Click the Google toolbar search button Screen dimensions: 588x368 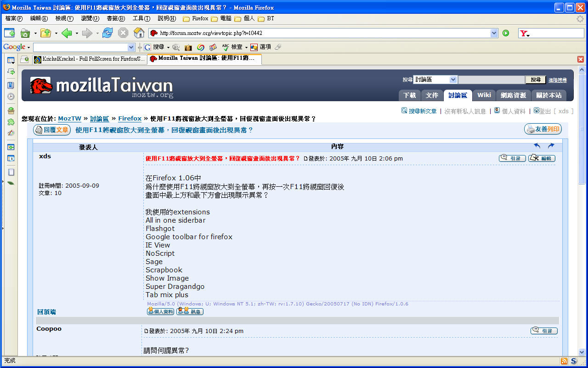click(154, 47)
